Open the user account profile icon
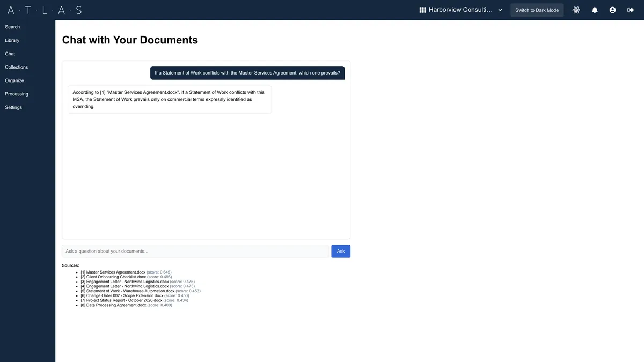Image resolution: width=644 pixels, height=362 pixels. [x=612, y=10]
